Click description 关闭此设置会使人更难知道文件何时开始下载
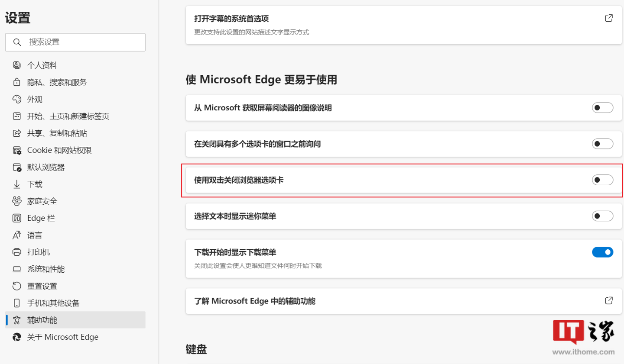The height and width of the screenshot is (364, 624). 258,266
